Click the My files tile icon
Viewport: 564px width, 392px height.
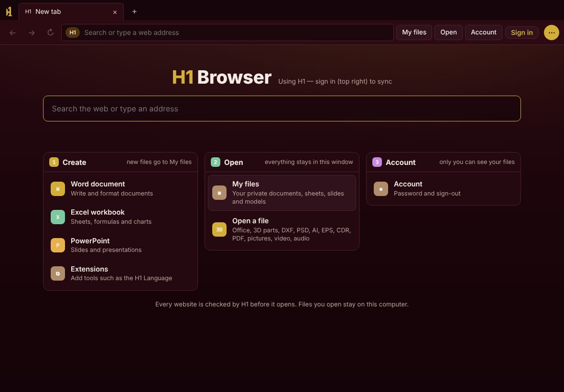click(x=219, y=193)
